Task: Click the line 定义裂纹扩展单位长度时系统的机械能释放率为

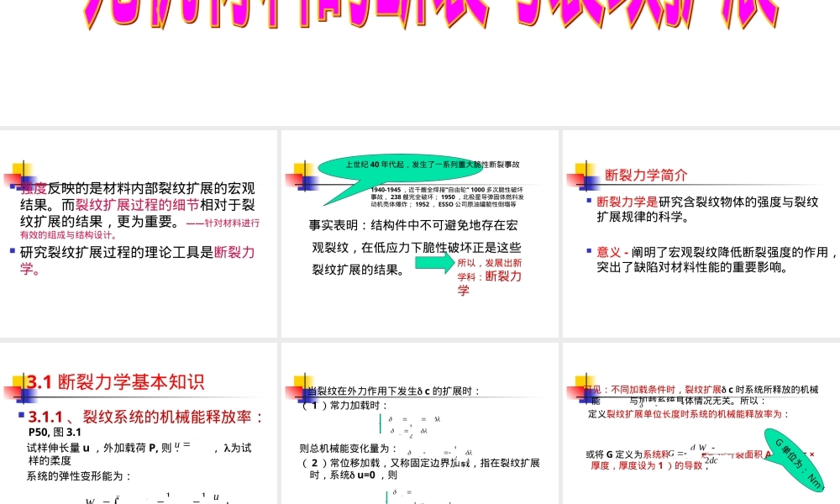Action: point(689,414)
